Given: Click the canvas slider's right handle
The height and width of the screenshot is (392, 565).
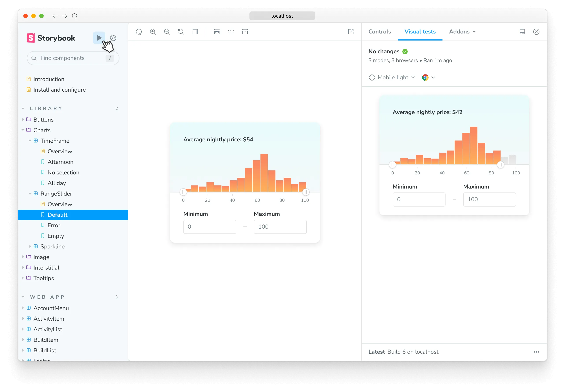Looking at the screenshot, I should pyautogui.click(x=305, y=192).
